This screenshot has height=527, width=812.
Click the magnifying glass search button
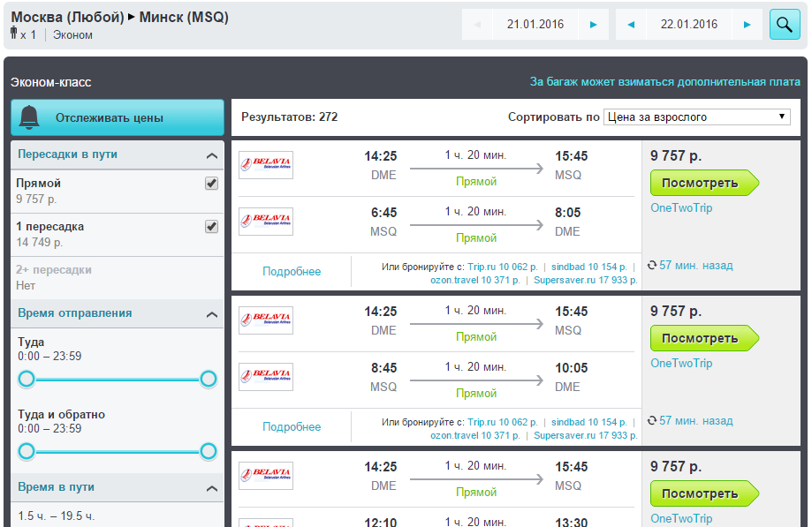coord(785,25)
